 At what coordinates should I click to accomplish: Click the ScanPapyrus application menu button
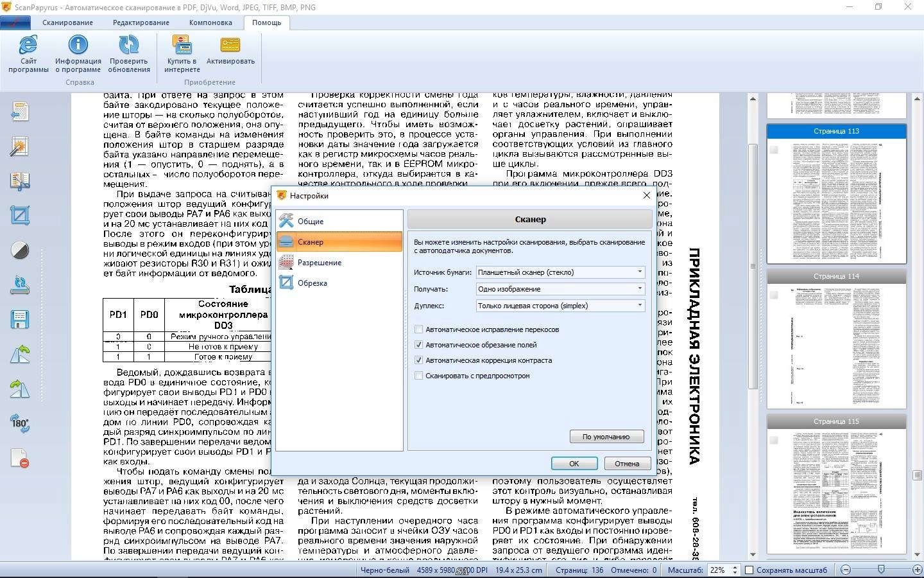pyautogui.click(x=15, y=22)
